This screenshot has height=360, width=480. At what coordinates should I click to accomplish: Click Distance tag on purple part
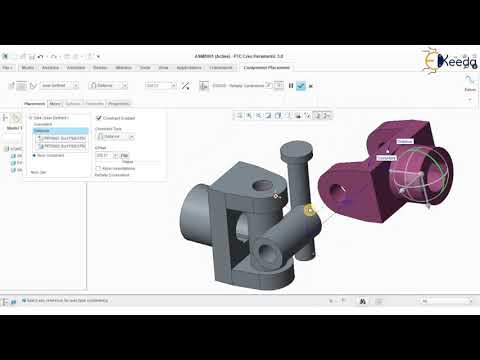point(405,142)
